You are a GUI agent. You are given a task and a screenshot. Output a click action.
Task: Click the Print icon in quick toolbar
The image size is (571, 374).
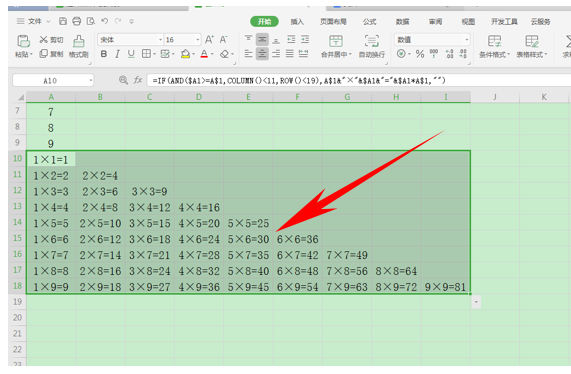point(76,21)
